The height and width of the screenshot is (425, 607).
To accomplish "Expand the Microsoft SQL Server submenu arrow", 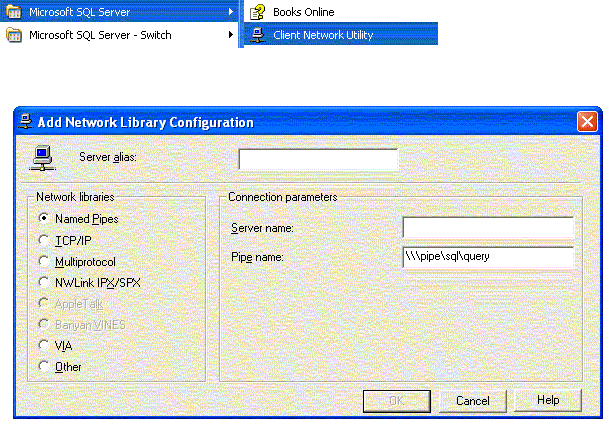I will (x=231, y=12).
